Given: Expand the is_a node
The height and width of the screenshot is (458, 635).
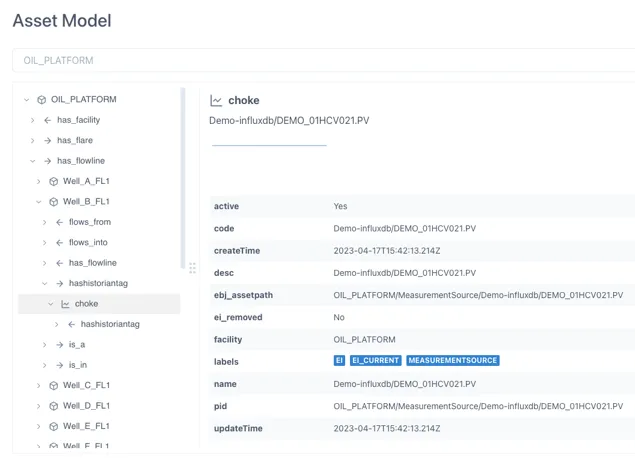Looking at the screenshot, I should click(45, 345).
